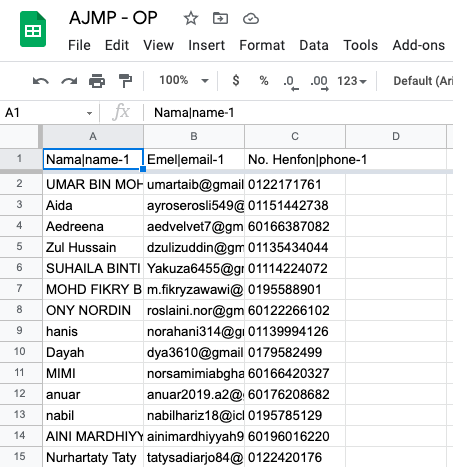Open the 100% zoom dropdown

click(184, 80)
